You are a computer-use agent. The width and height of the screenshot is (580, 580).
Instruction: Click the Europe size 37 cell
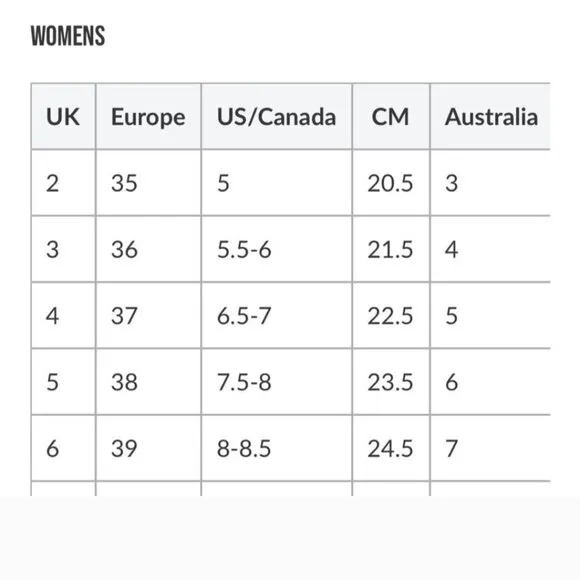point(148,316)
